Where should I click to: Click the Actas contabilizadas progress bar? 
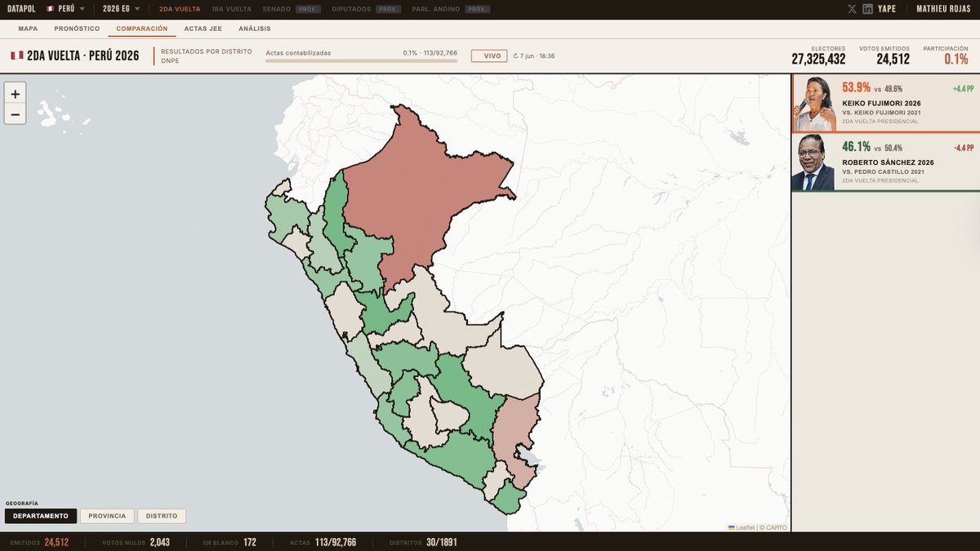point(361,60)
